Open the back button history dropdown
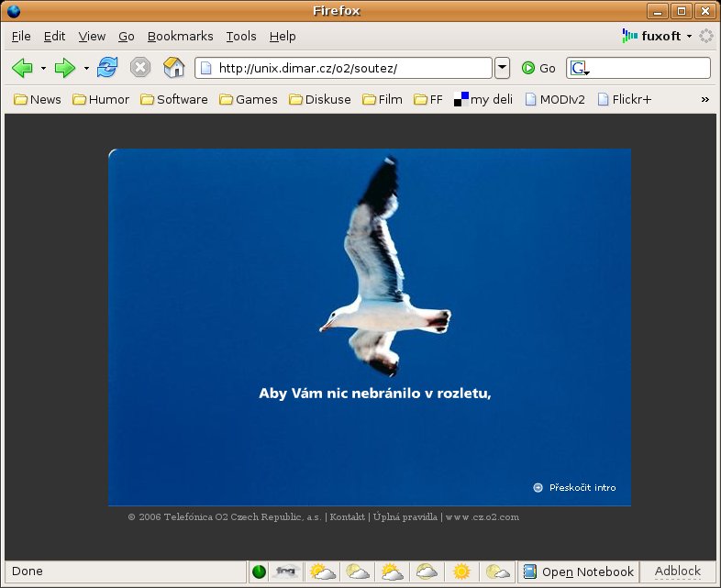721x588 pixels. pyautogui.click(x=43, y=69)
